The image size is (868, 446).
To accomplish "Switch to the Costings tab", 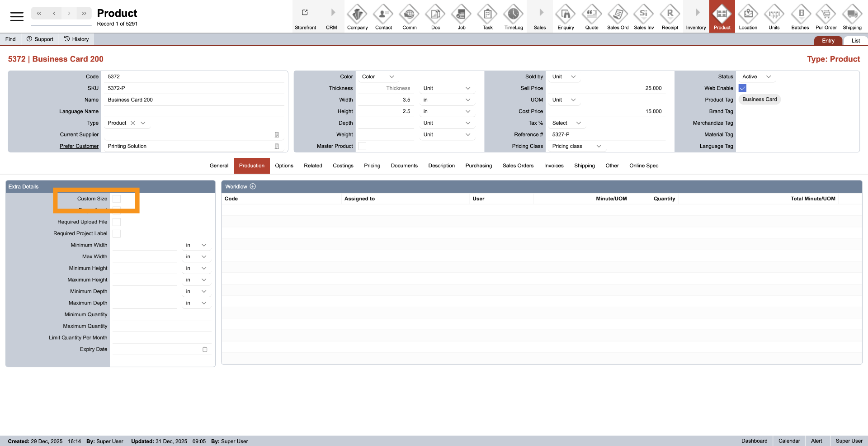I will (343, 166).
